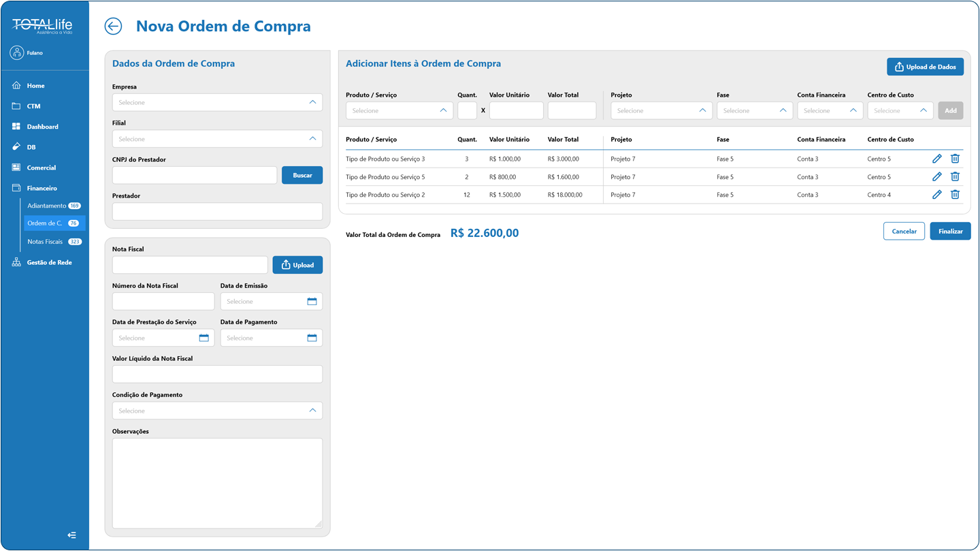Select Gestão de Rede in the sidebar
Screen dimensions: 980x551
pos(49,262)
